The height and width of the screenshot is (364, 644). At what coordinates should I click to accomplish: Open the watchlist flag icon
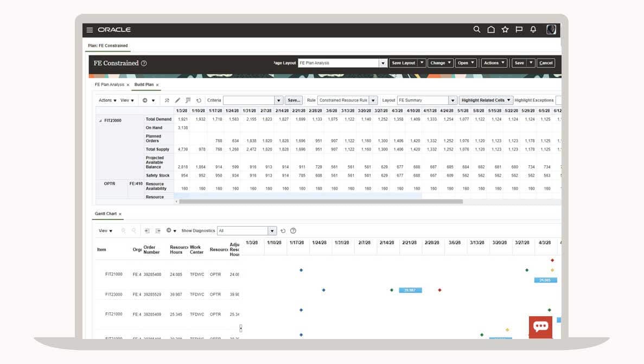tap(519, 30)
